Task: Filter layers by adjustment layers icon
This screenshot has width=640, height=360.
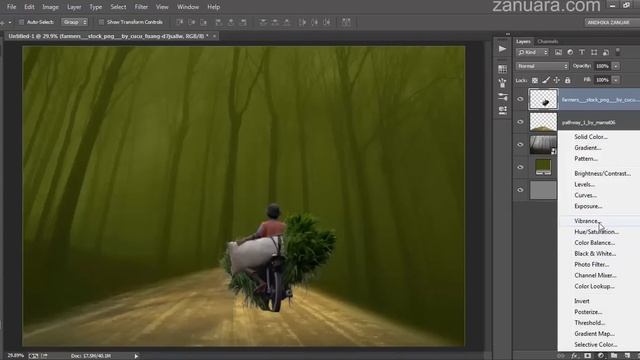Action: (570, 52)
